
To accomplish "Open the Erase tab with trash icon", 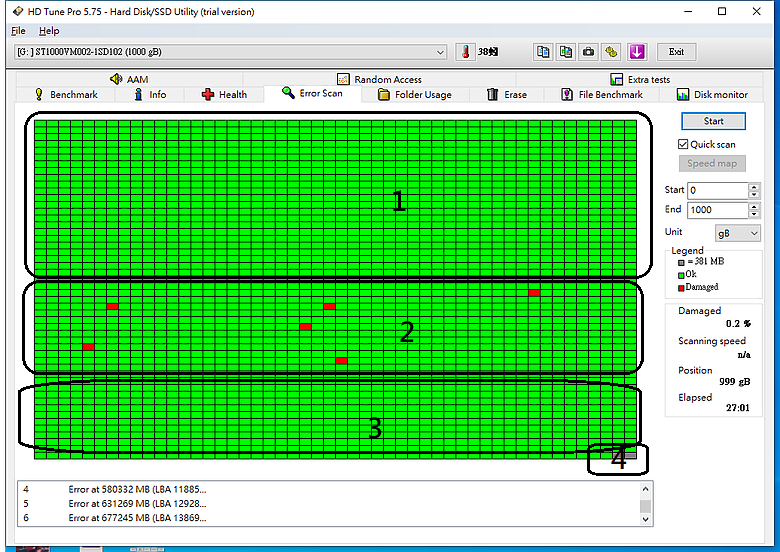I will coord(507,95).
